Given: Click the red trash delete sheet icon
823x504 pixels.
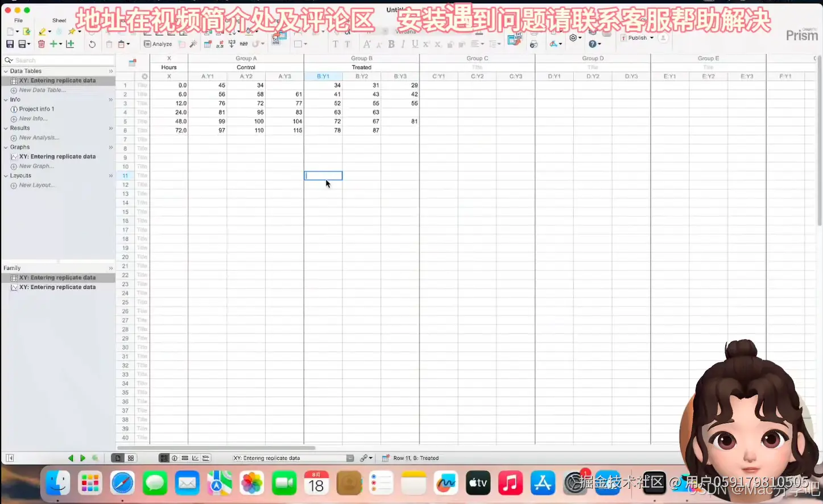Looking at the screenshot, I should [x=41, y=44].
